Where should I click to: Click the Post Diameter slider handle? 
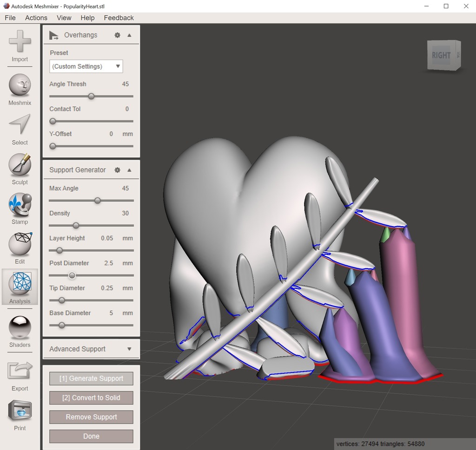pyautogui.click(x=72, y=275)
